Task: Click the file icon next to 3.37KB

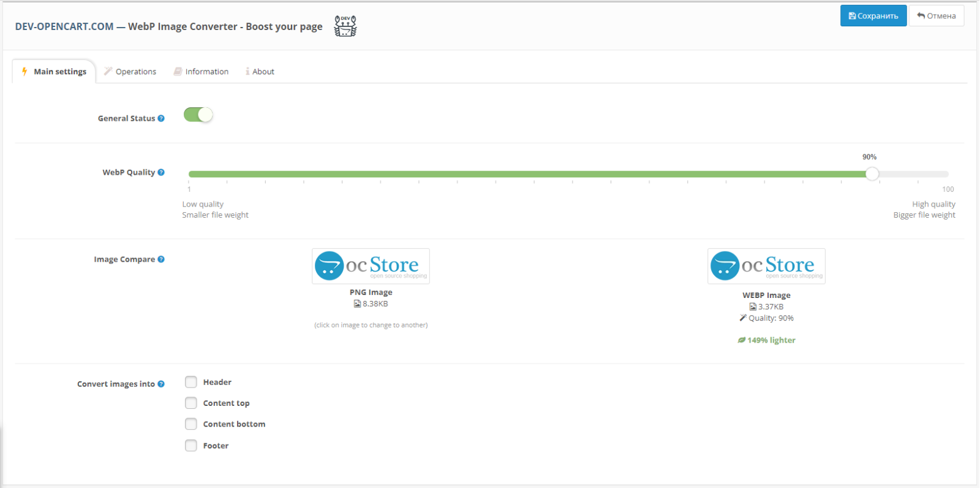Action: [753, 307]
